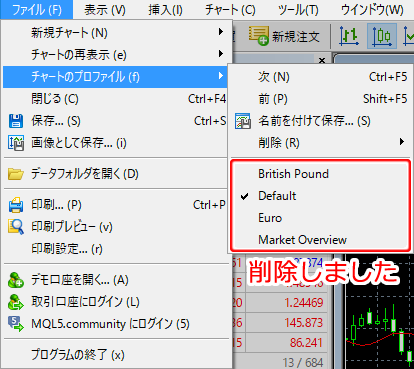Screen dimensions: 414x369
Task: Select チャートのプロファイル (f) entry
Action: (115, 77)
